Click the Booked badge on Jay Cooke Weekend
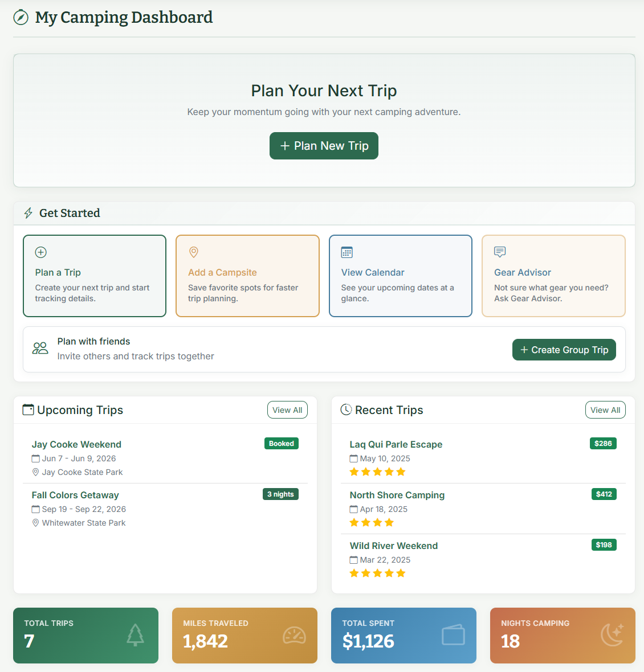The image size is (644, 672). [282, 444]
